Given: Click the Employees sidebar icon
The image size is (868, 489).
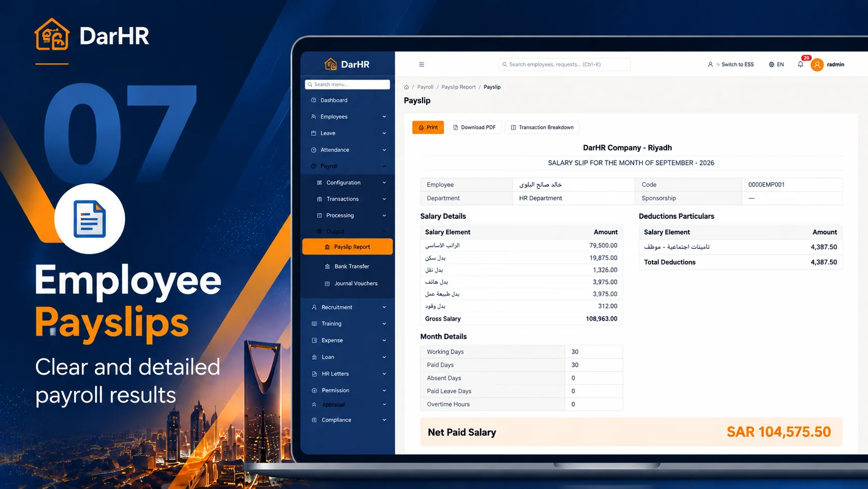Looking at the screenshot, I should [x=314, y=117].
